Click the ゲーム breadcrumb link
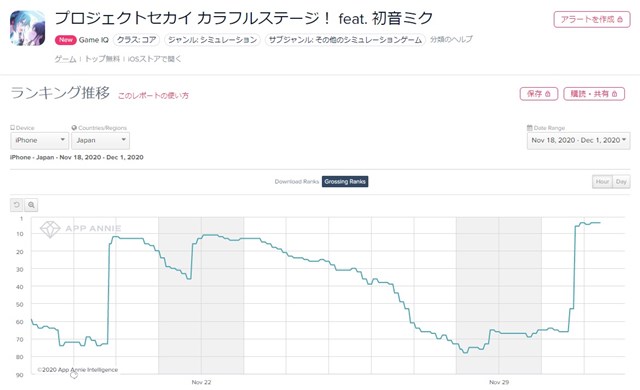Image resolution: width=640 pixels, height=390 pixels. point(65,59)
